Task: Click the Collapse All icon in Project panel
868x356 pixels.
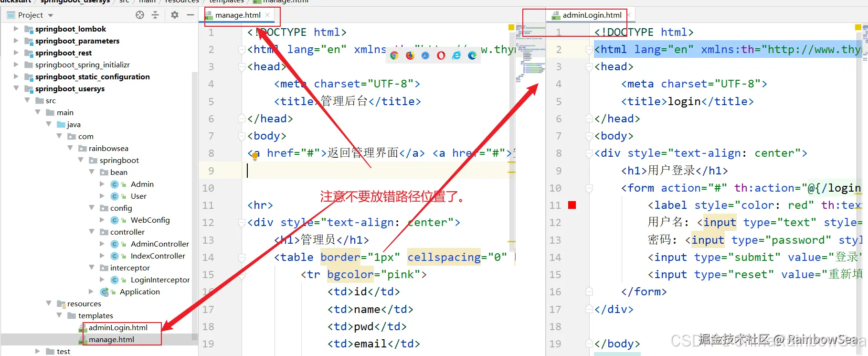Action: [x=155, y=15]
